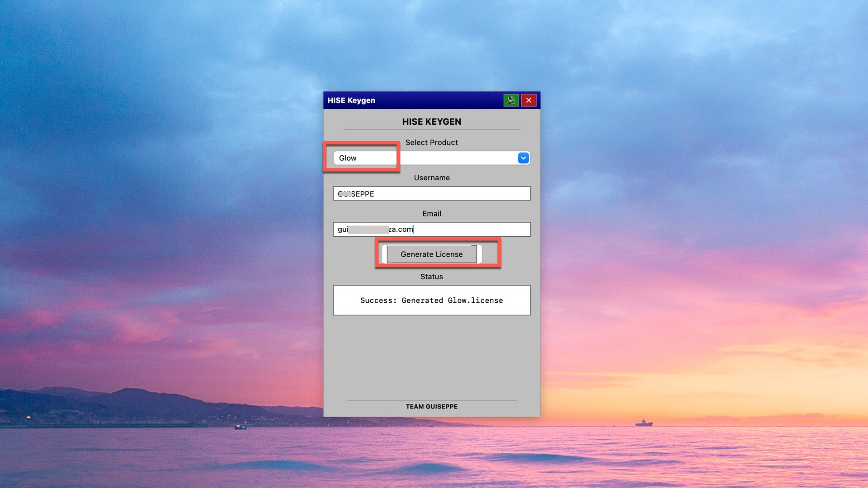Click the Status label
Image resolution: width=868 pixels, height=488 pixels.
click(431, 277)
